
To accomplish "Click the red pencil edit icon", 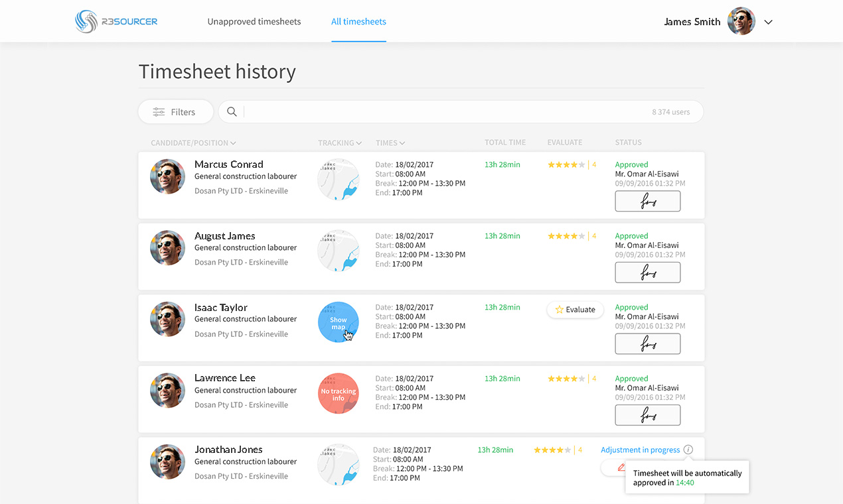I will click(x=621, y=468).
